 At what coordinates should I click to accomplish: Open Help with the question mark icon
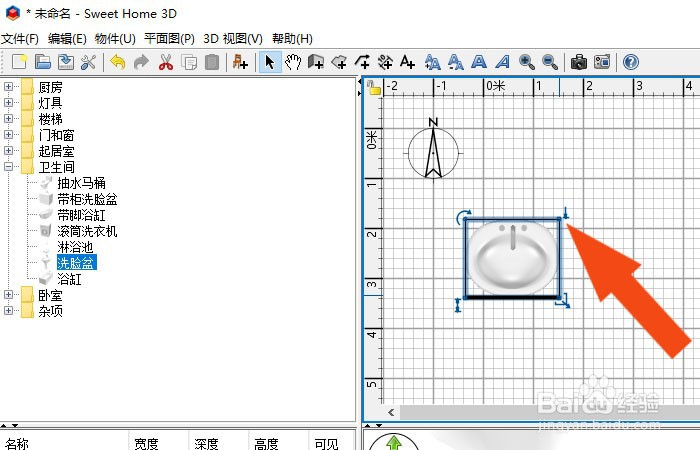coord(631,62)
